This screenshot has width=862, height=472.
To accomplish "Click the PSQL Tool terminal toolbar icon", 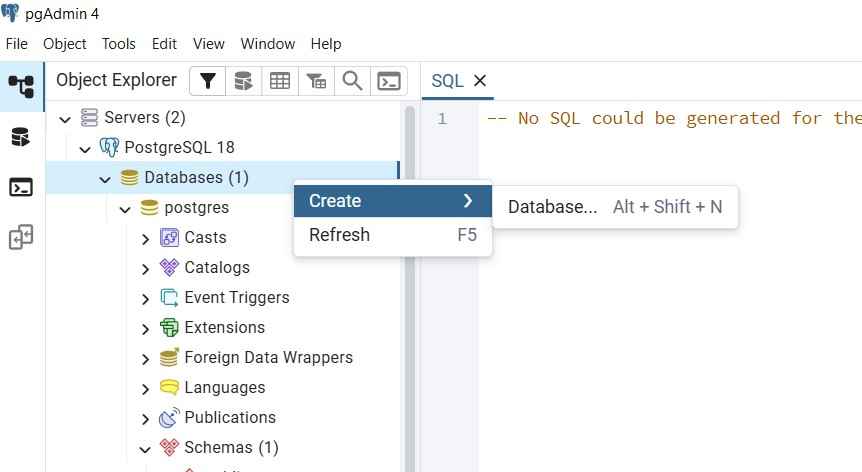I will click(389, 81).
